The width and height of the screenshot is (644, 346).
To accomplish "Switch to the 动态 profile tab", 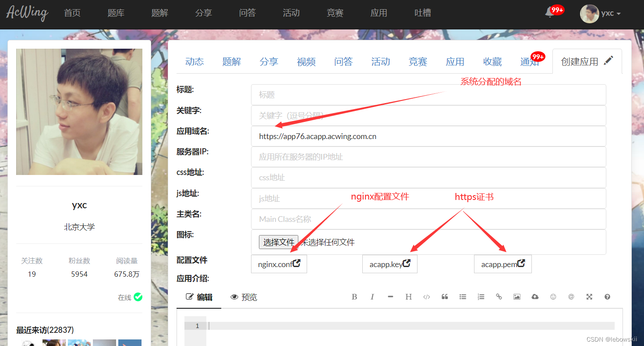I will [x=195, y=62].
